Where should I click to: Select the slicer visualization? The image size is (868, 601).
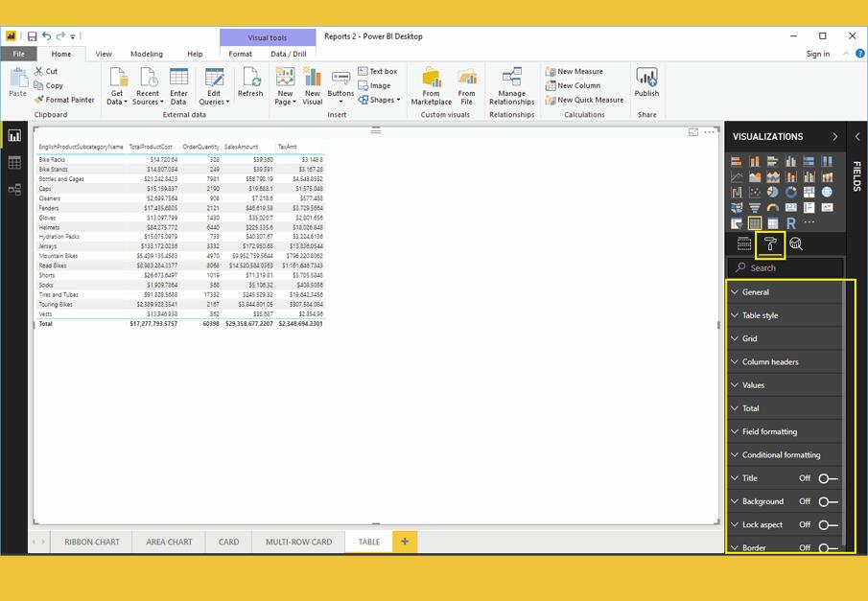tap(737, 223)
